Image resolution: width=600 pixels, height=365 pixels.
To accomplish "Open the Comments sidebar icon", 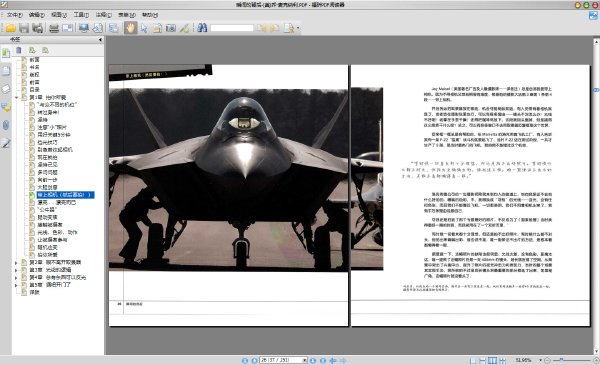I will (6, 107).
